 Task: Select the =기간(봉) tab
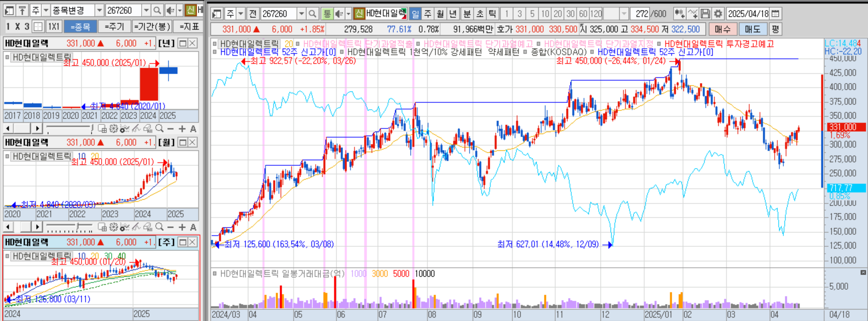152,27
